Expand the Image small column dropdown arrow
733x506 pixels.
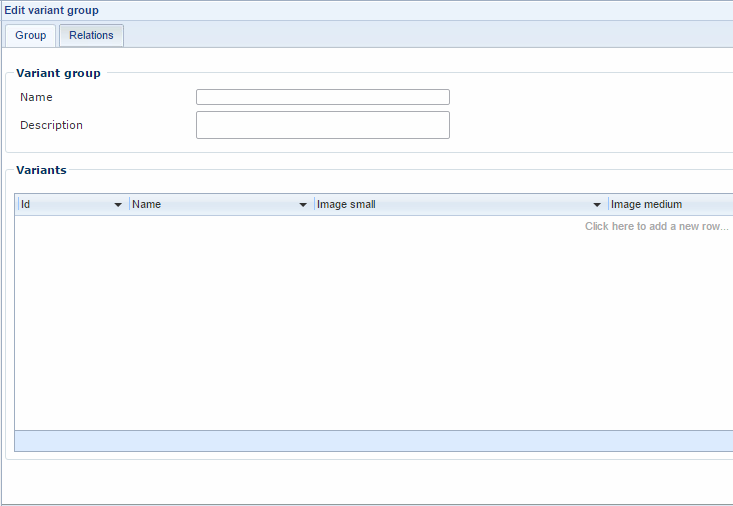click(x=597, y=205)
